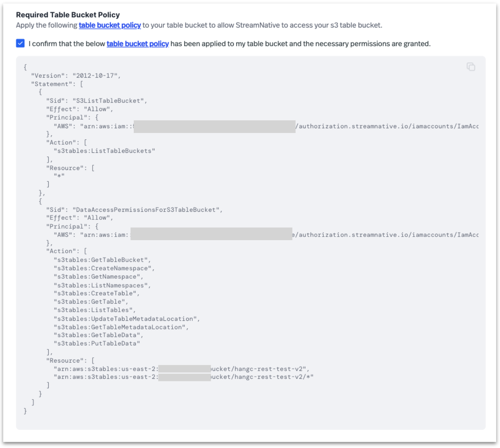Click the "s3tables:UpdateTableMetadataLocation" action
This screenshot has width=500, height=448.
tap(127, 319)
